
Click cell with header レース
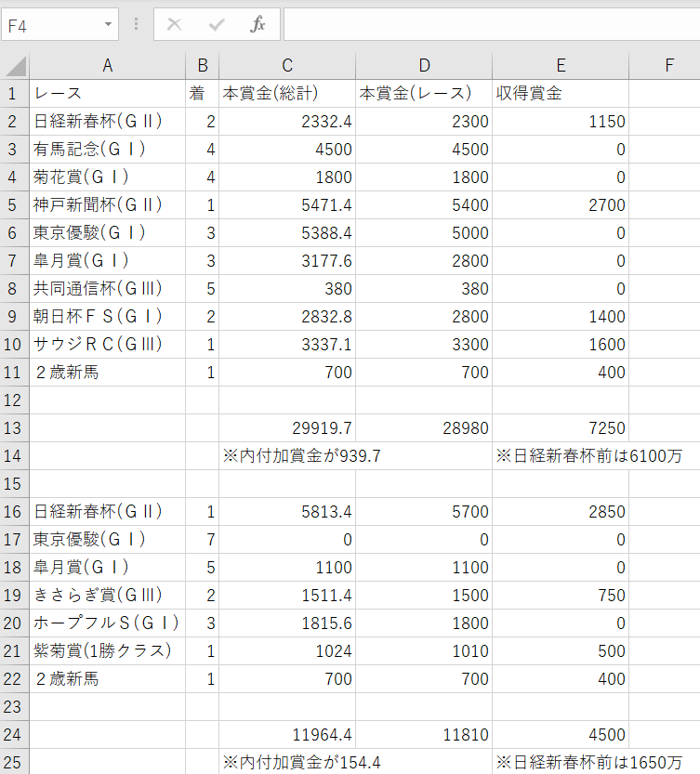(107, 93)
